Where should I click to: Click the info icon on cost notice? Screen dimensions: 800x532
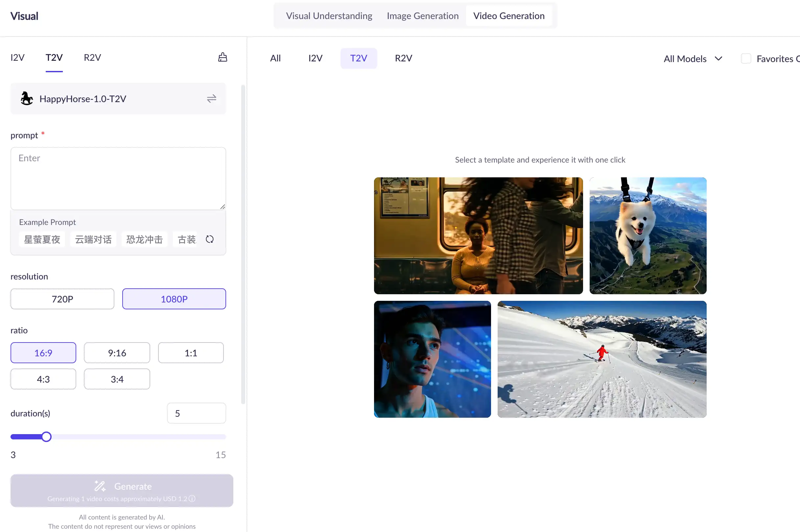[192, 499]
